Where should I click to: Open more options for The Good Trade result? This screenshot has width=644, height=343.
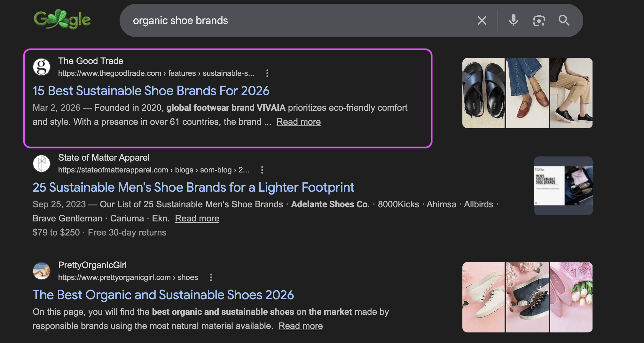(x=267, y=73)
